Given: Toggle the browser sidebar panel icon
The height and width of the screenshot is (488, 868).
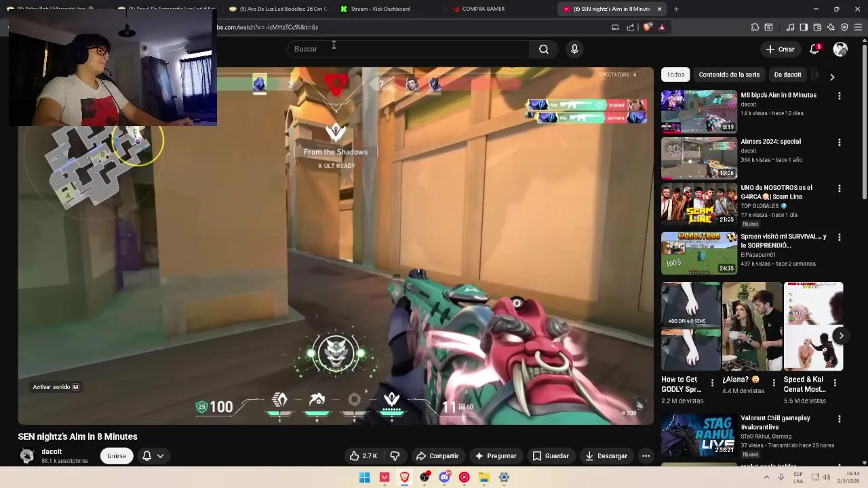Looking at the screenshot, I should [x=804, y=27].
